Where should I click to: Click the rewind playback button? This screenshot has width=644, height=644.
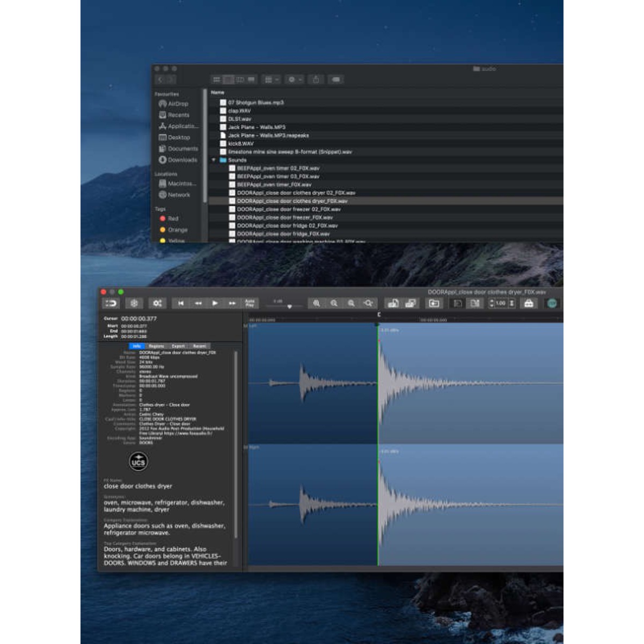198,303
